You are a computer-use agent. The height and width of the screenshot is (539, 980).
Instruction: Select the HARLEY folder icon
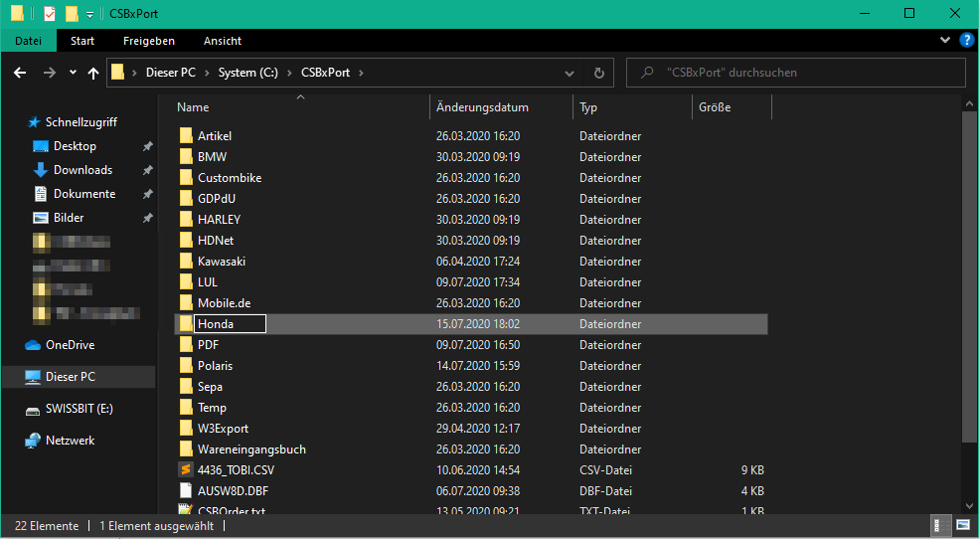tap(186, 220)
